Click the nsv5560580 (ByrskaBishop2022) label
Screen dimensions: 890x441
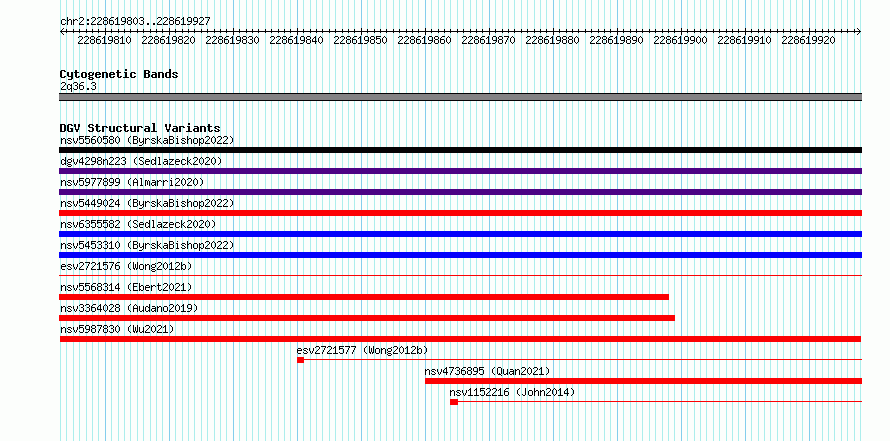(147, 140)
